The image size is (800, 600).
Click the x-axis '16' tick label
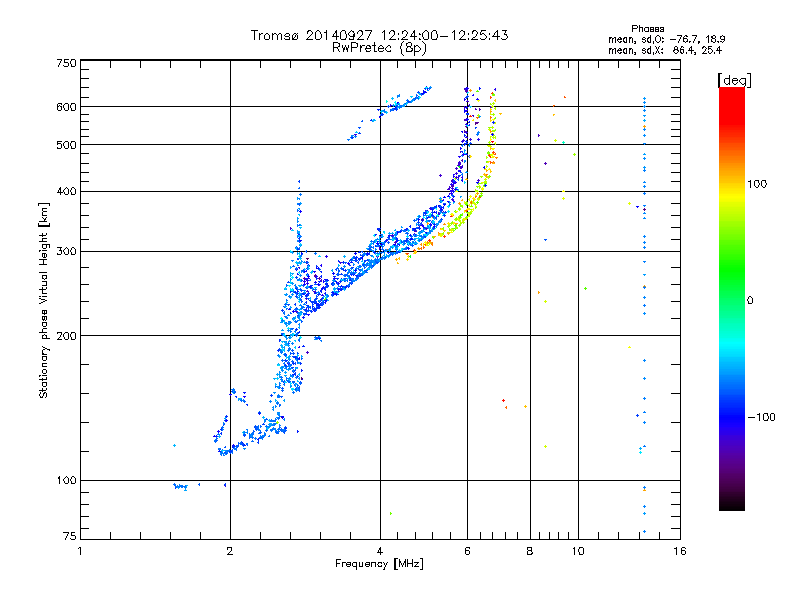(x=680, y=551)
